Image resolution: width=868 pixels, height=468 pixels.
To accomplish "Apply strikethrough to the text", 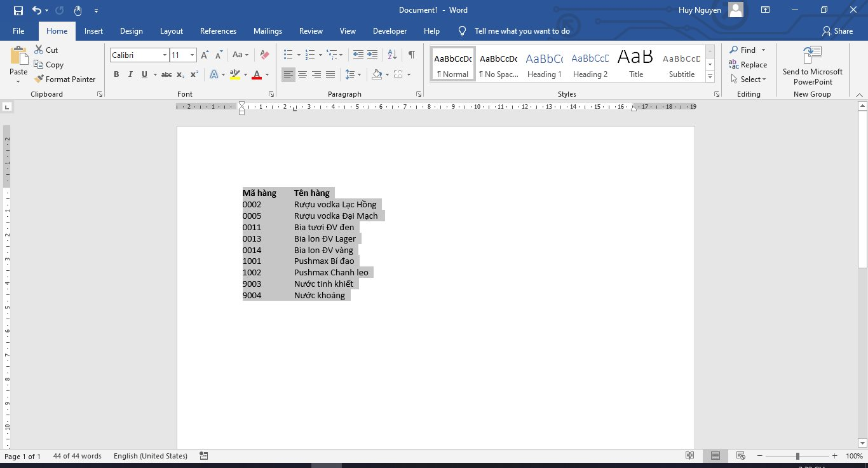I will [166, 74].
